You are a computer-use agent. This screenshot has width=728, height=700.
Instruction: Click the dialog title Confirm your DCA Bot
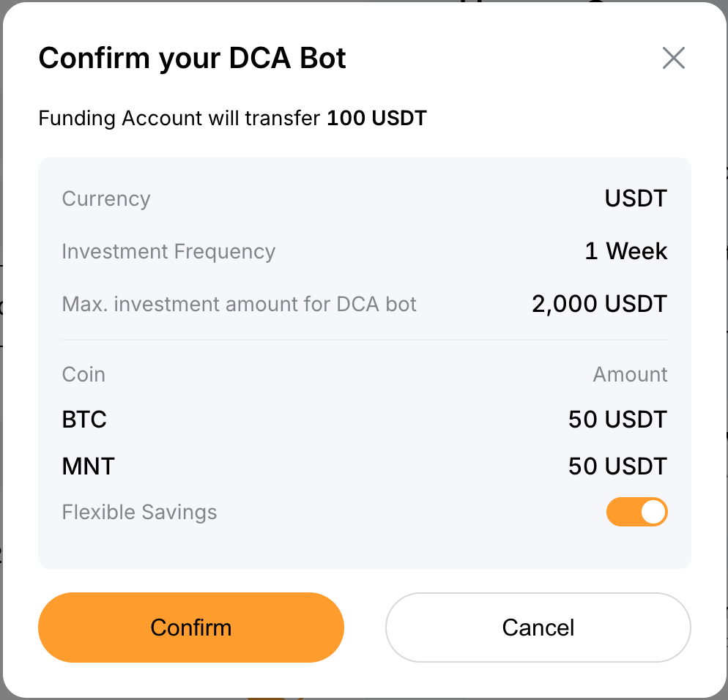193,58
